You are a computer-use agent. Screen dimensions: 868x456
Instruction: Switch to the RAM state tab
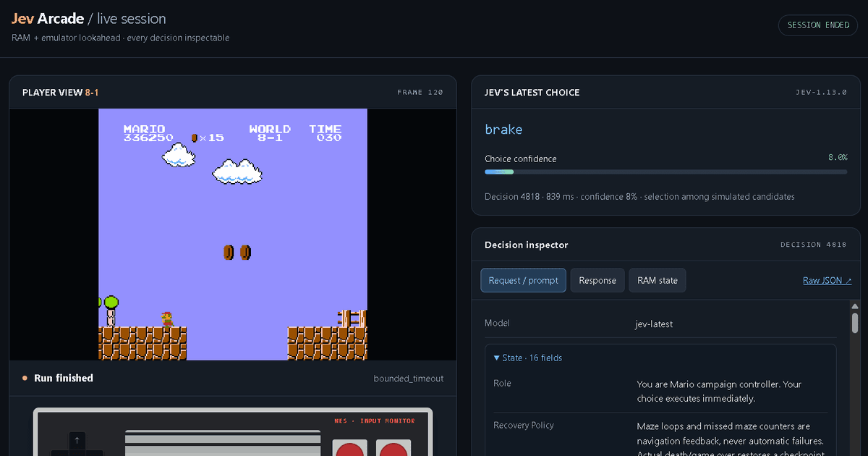pyautogui.click(x=658, y=280)
